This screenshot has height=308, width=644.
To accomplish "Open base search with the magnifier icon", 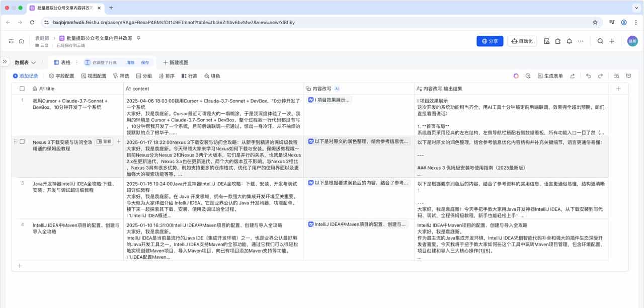I will coord(600,41).
